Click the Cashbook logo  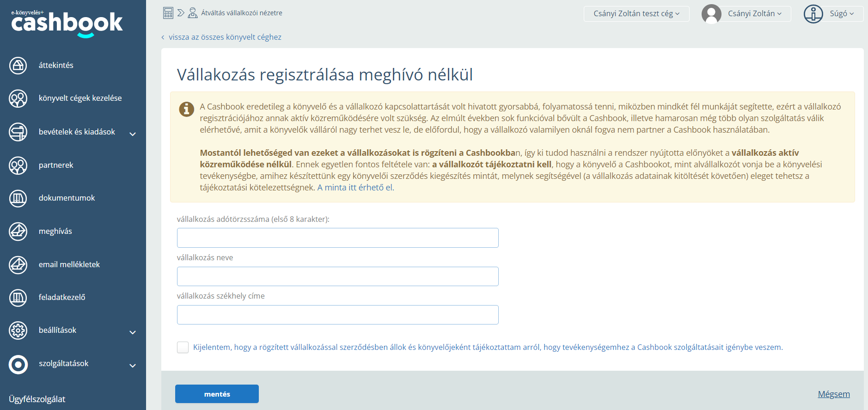coord(67,23)
